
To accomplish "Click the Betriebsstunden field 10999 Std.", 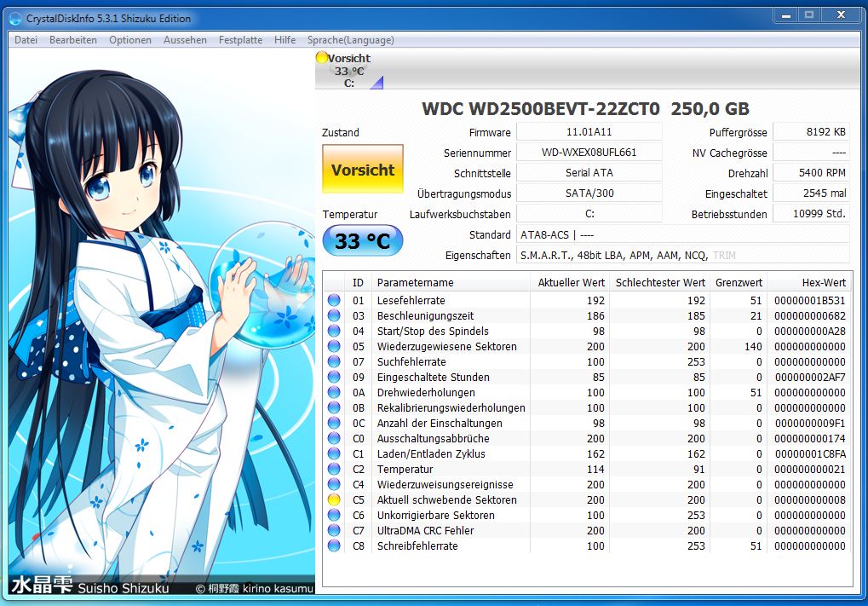I will click(x=811, y=214).
